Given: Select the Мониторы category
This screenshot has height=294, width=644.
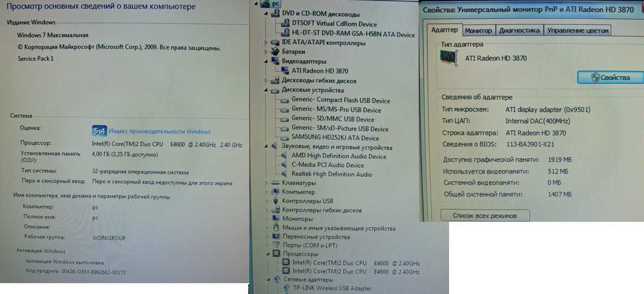Looking at the screenshot, I should click(298, 219).
